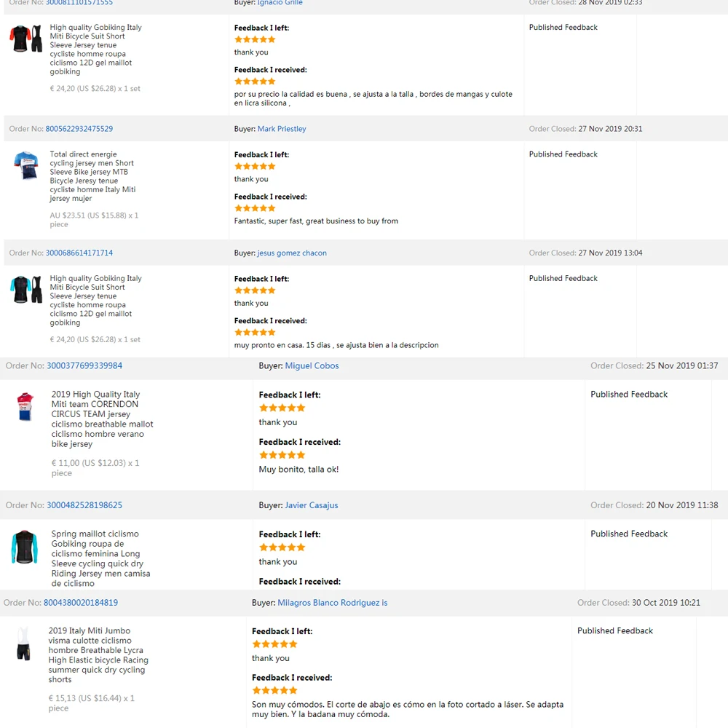Click buyer name Miguel Cobos
The height and width of the screenshot is (728, 728).
(x=312, y=365)
